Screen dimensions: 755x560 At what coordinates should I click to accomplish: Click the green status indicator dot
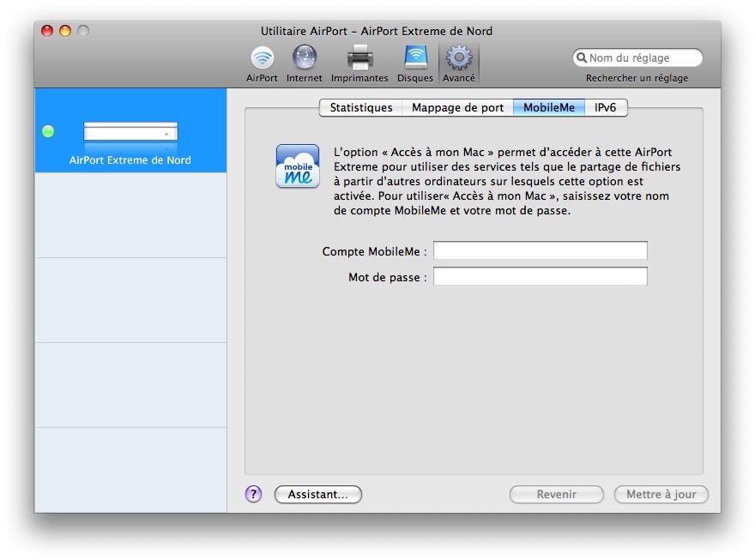[48, 131]
